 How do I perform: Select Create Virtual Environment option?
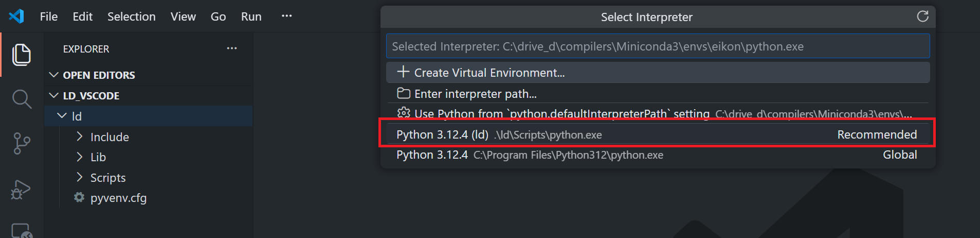tap(658, 73)
